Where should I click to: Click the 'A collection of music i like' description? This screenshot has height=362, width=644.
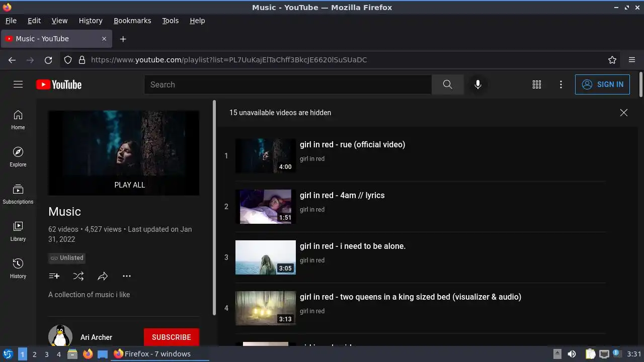point(89,295)
